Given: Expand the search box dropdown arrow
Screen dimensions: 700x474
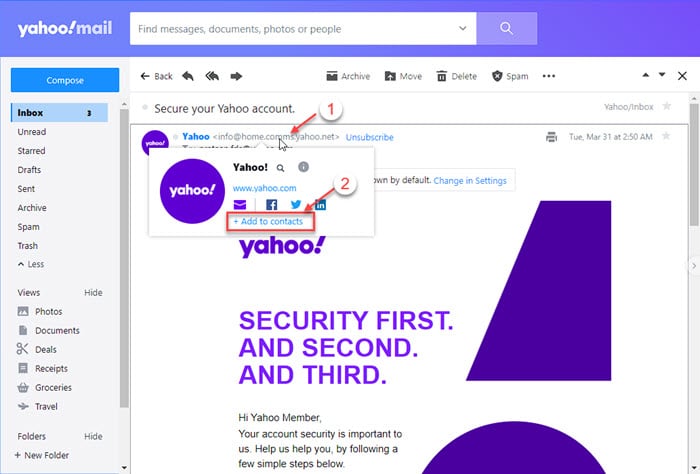Looking at the screenshot, I should (462, 28).
